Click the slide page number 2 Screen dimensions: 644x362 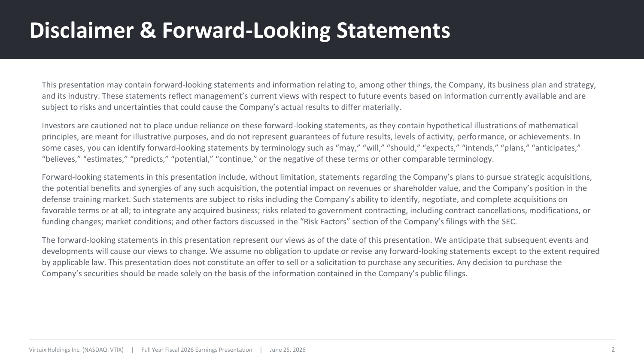[613, 350]
